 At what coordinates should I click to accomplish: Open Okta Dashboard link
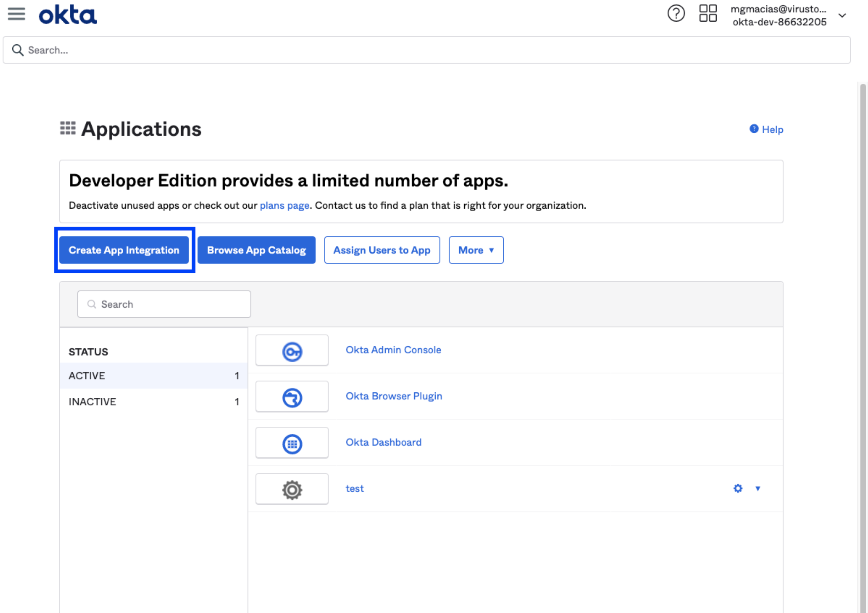click(383, 442)
